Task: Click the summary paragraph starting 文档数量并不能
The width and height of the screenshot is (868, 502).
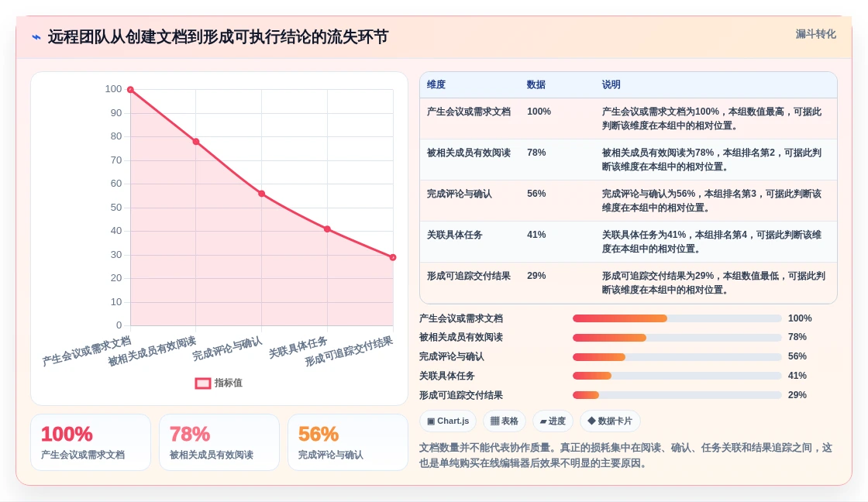Action: 625,455
